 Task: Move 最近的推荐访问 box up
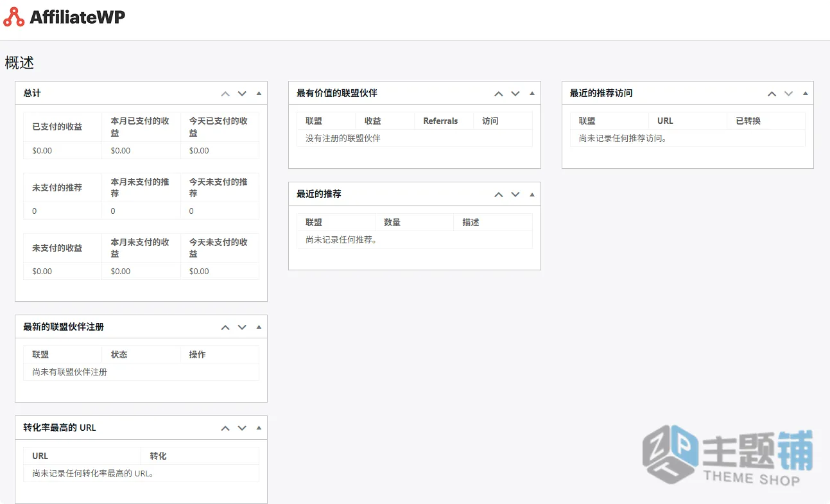[x=772, y=93]
